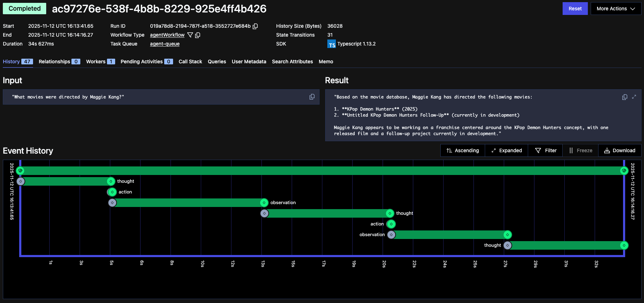Image resolution: width=644 pixels, height=303 pixels.
Task: Open the More Actions dropdown
Action: coord(616,9)
